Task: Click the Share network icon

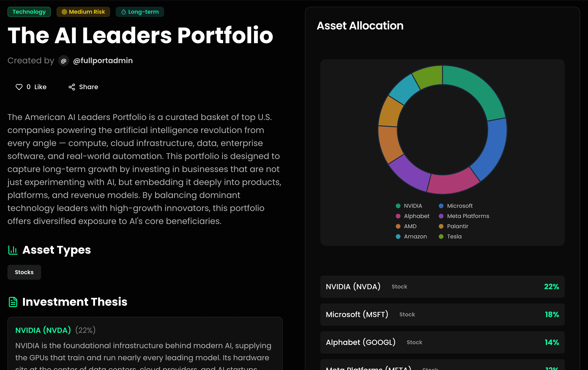Action: (72, 87)
